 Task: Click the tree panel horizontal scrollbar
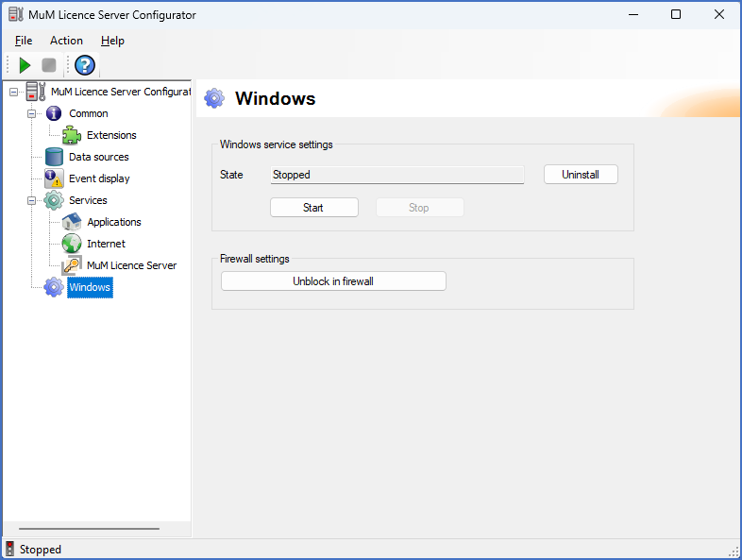(x=89, y=529)
